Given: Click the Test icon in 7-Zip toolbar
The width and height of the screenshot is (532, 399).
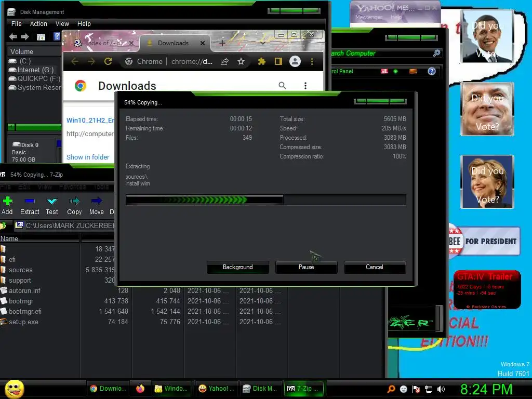Looking at the screenshot, I should tap(51, 206).
